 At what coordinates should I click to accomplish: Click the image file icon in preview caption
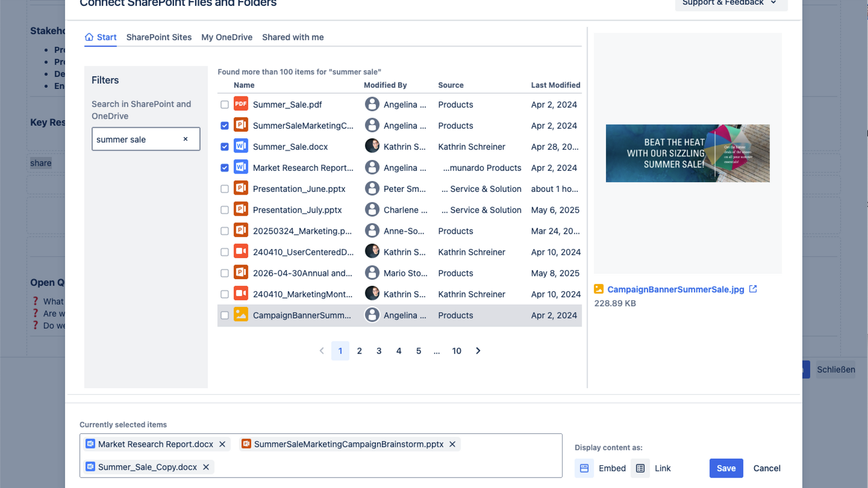coord(599,289)
